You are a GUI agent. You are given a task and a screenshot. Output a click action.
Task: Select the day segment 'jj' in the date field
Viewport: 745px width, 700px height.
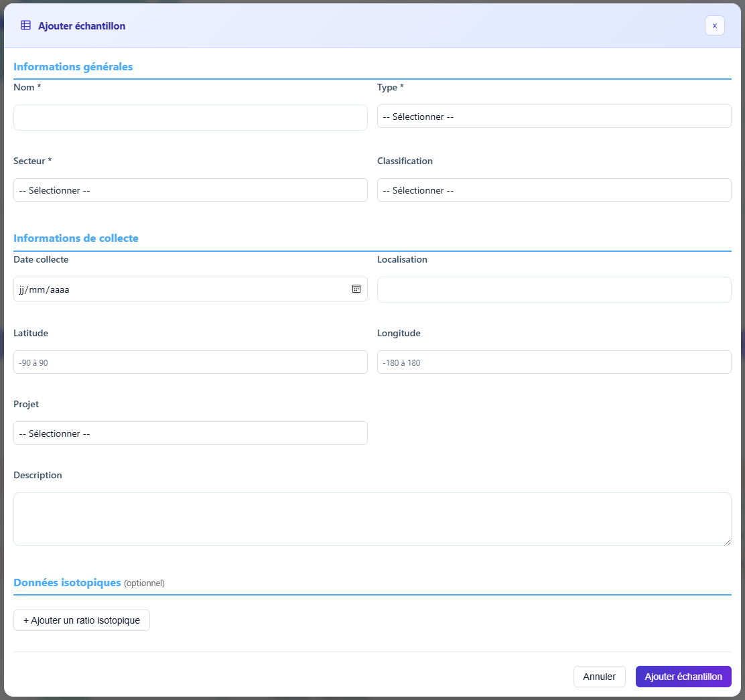tap(22, 290)
